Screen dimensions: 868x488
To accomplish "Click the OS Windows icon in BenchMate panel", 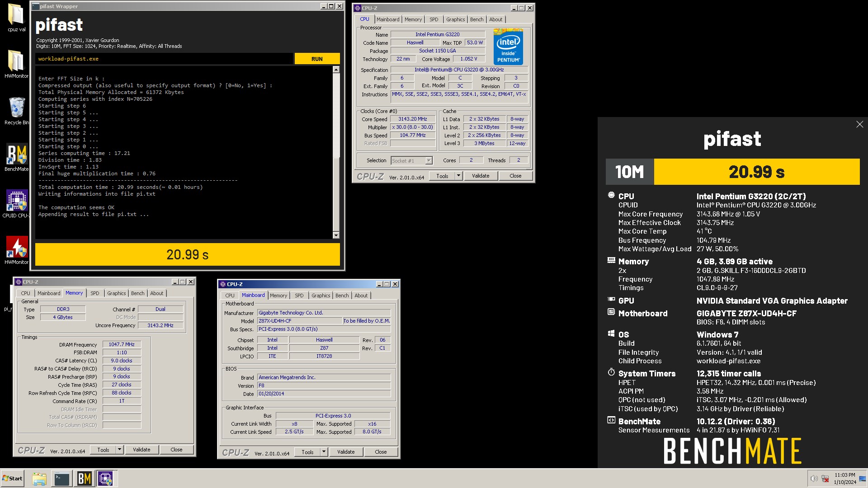I will click(x=611, y=333).
